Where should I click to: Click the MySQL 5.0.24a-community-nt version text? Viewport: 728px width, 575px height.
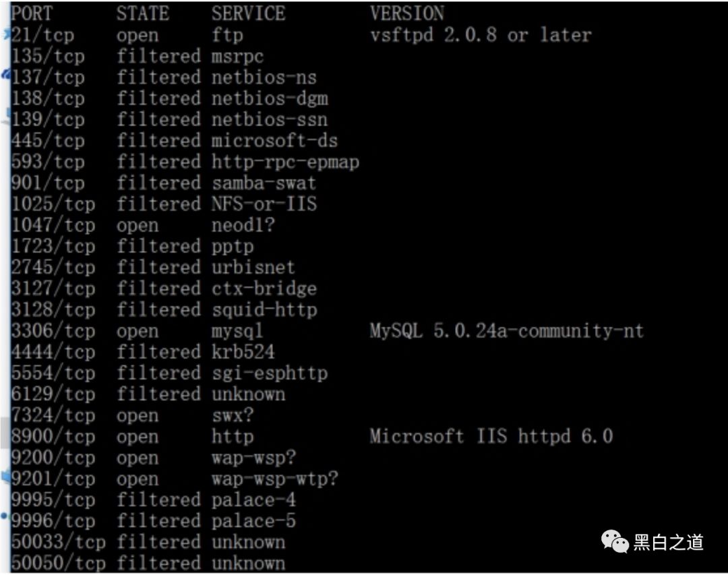click(506, 331)
